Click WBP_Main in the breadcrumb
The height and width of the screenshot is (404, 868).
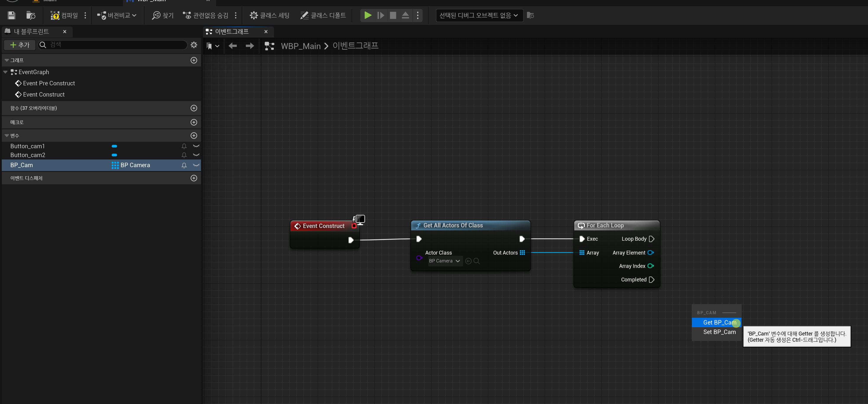coord(301,46)
